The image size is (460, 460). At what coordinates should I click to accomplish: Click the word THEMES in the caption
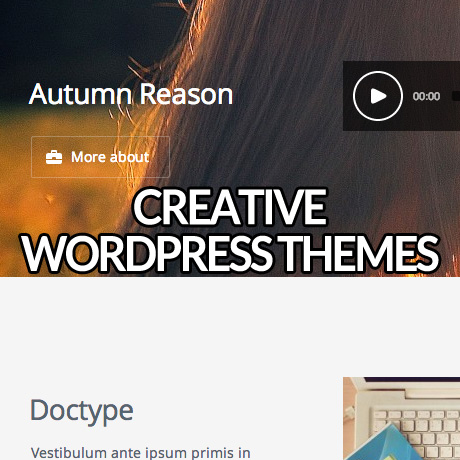[359, 254]
